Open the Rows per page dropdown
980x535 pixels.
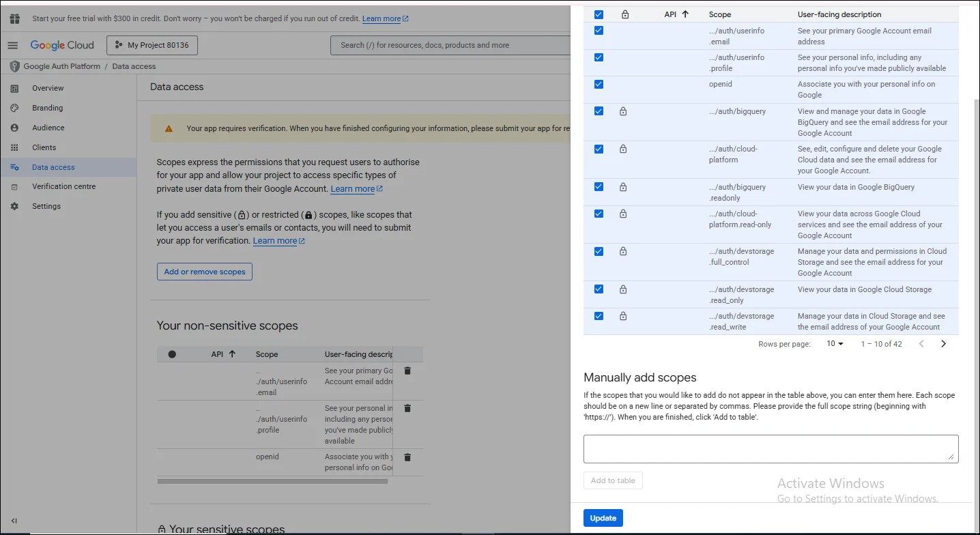(x=835, y=344)
